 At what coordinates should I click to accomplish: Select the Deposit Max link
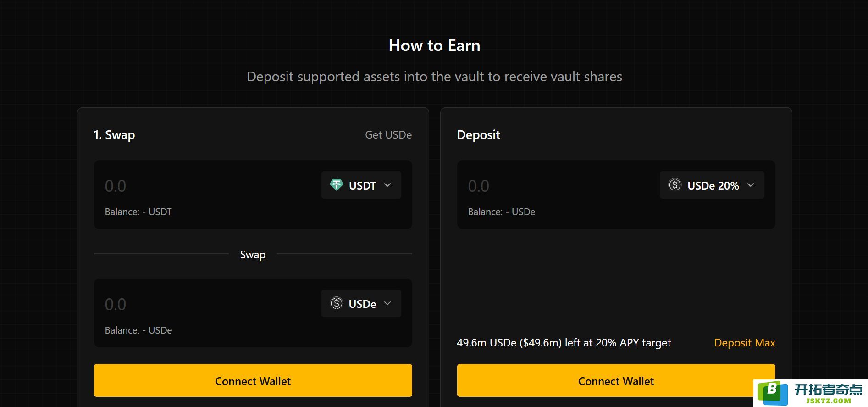[745, 343]
